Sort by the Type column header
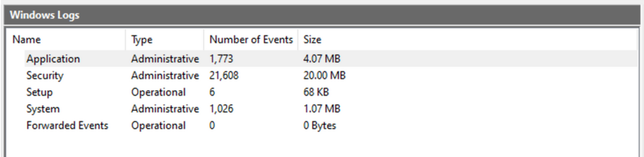This screenshot has width=644, height=157. pyautogui.click(x=142, y=40)
